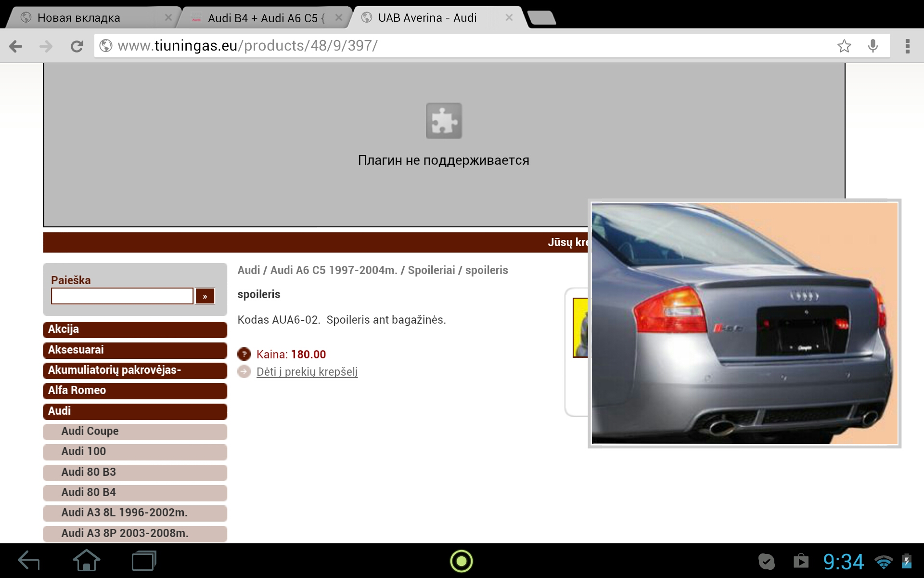924x578 pixels.
Task: Click the round price icon next to Kaina
Action: pyautogui.click(x=244, y=355)
